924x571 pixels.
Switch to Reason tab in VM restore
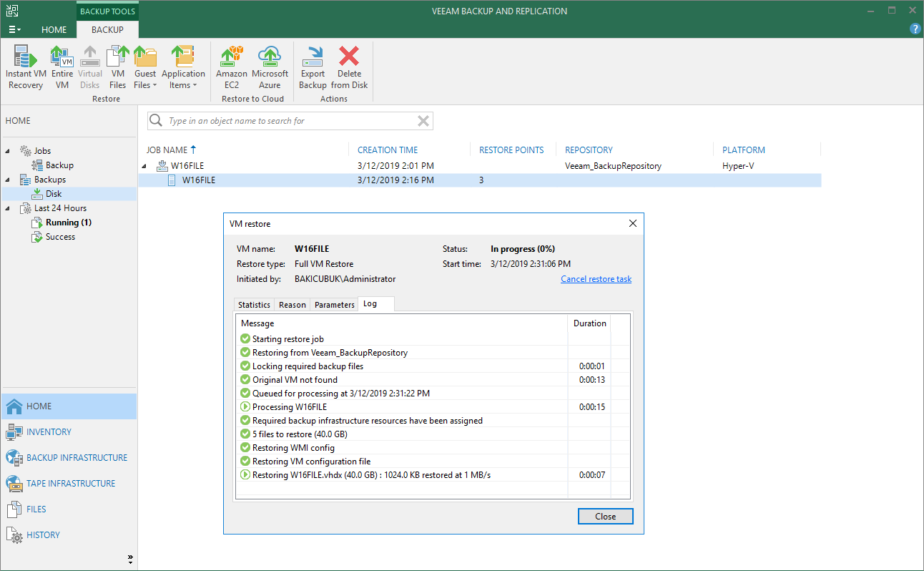click(x=292, y=305)
